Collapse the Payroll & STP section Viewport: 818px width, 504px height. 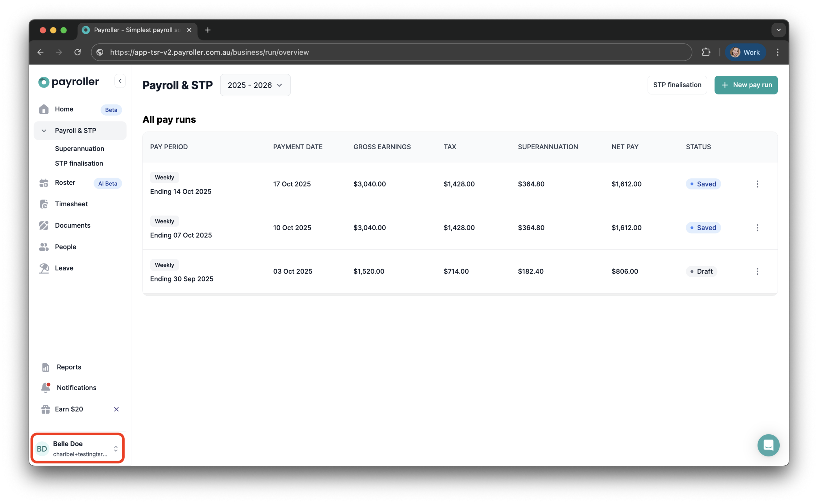44,130
